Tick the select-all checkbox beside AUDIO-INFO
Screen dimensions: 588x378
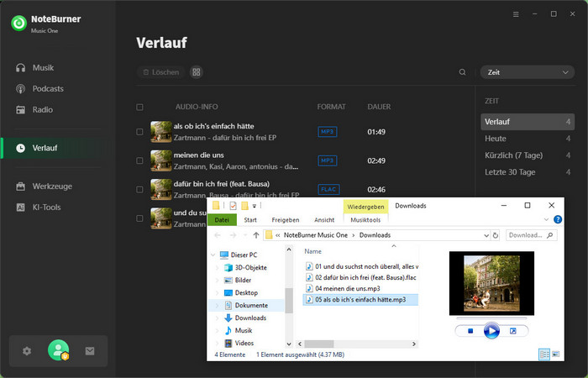139,107
